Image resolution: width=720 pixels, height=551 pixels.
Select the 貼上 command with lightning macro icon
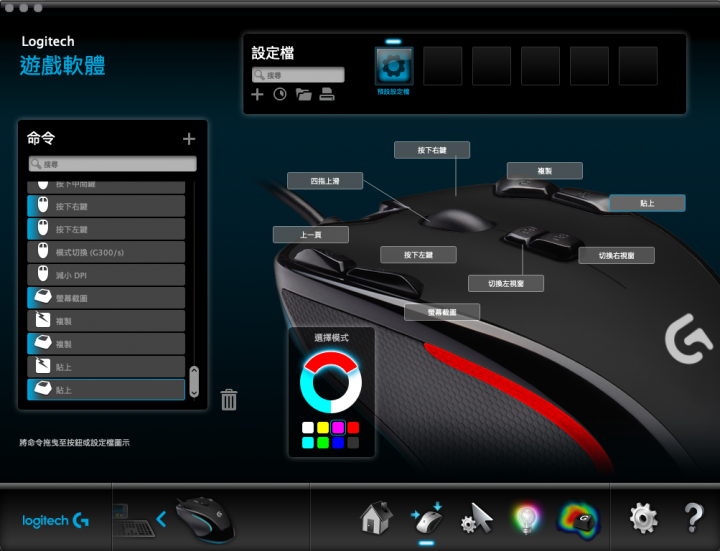tap(106, 367)
